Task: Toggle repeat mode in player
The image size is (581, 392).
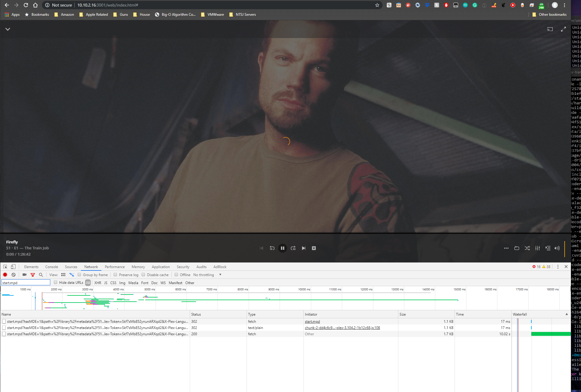Action: (x=517, y=248)
